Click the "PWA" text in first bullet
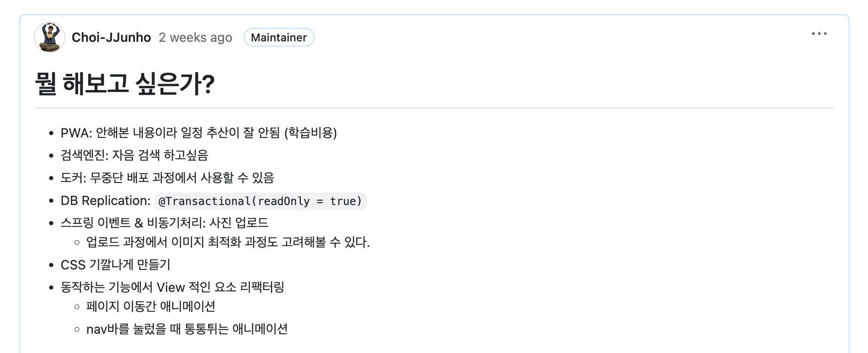Viewport: 868px width, 353px height. (74, 133)
